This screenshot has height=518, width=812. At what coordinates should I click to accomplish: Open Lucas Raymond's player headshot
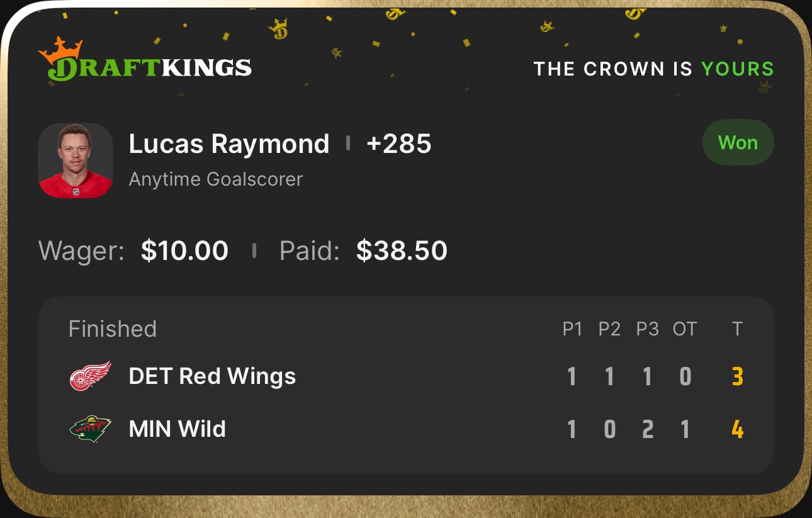click(76, 160)
